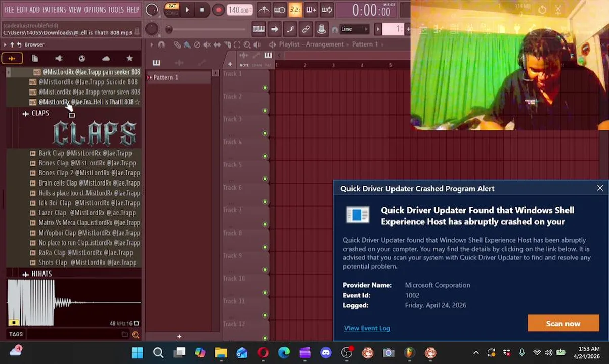
Task: Open the FILE menu
Action: click(x=9, y=10)
